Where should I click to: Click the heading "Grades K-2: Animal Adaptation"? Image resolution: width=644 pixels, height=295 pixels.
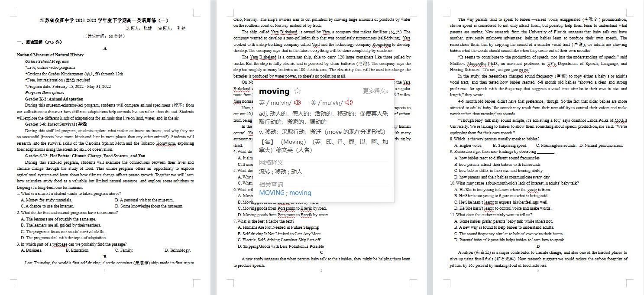click(x=55, y=99)
